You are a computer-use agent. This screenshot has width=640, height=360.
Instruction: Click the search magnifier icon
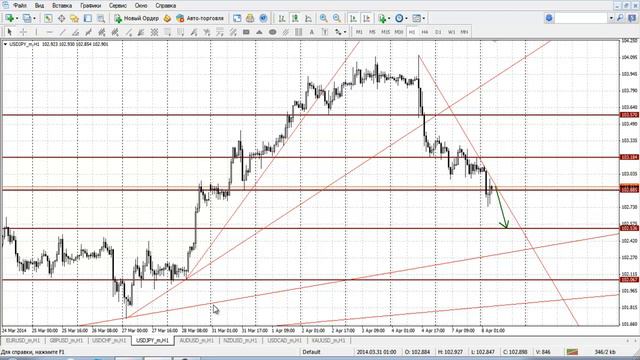pos(620,18)
